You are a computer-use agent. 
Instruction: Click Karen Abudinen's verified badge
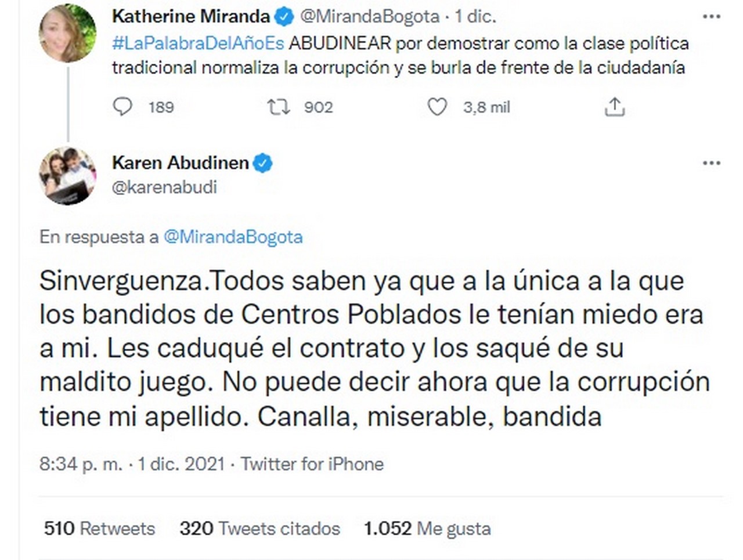[x=263, y=163]
